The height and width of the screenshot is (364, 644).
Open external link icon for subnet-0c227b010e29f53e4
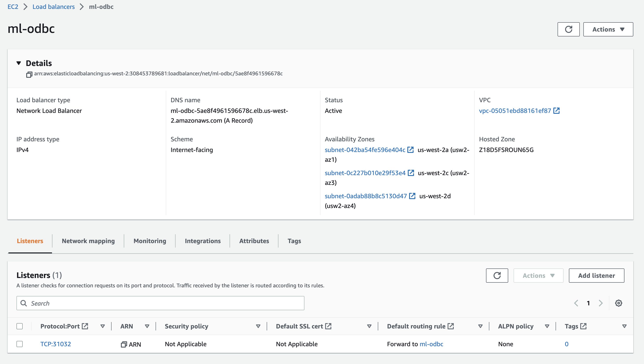[411, 173]
